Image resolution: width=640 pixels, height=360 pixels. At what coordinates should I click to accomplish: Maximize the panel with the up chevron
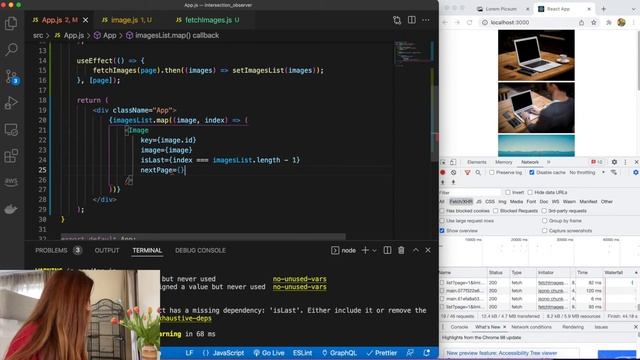click(x=416, y=250)
